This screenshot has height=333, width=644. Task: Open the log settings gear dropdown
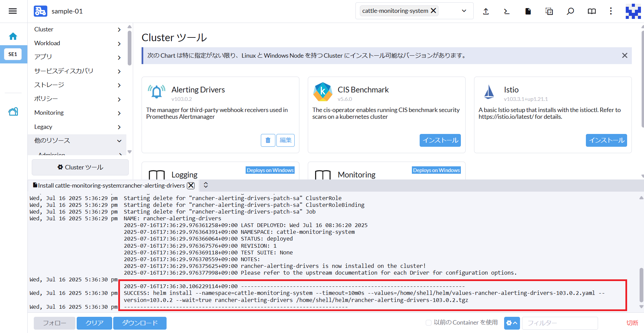pos(512,323)
